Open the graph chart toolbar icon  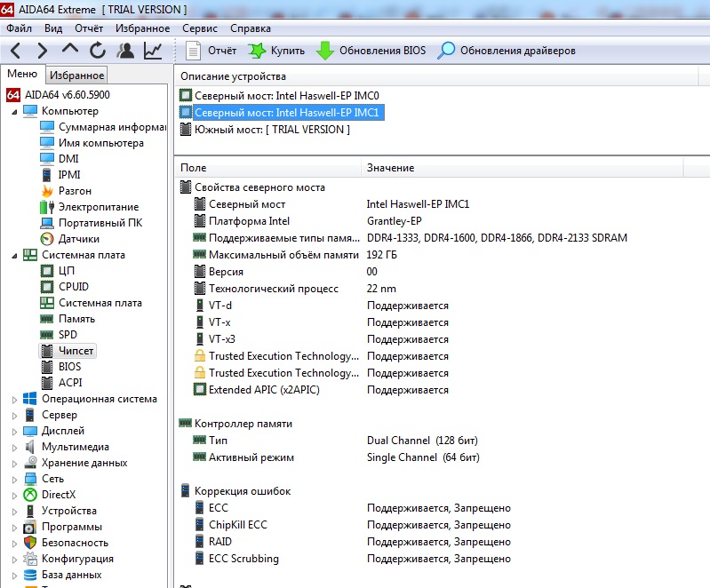point(153,51)
